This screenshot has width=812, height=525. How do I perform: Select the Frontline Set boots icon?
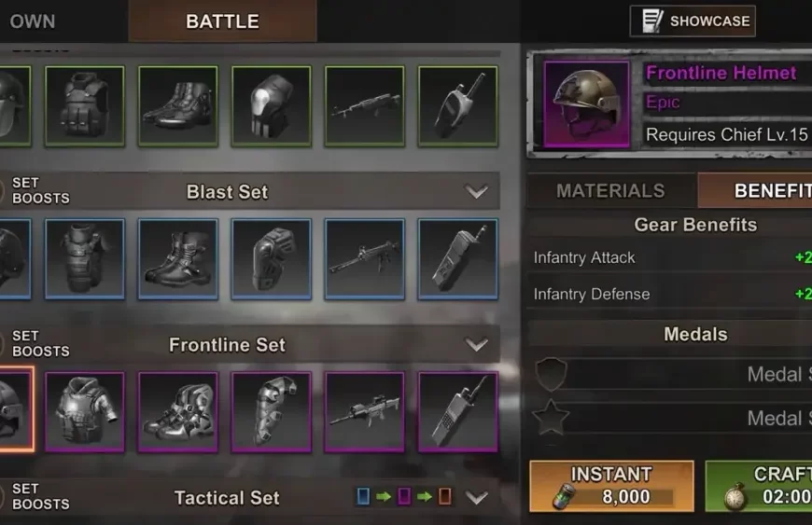pos(178,412)
